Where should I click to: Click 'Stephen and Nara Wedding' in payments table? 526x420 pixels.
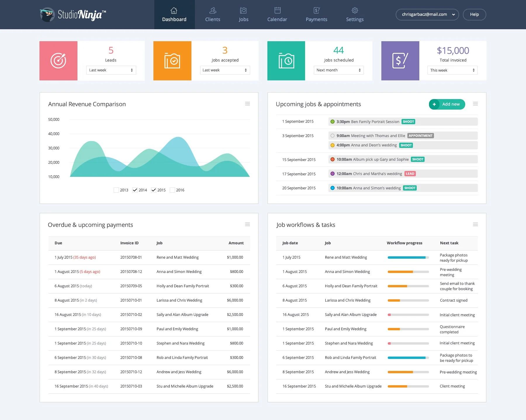[x=181, y=343]
